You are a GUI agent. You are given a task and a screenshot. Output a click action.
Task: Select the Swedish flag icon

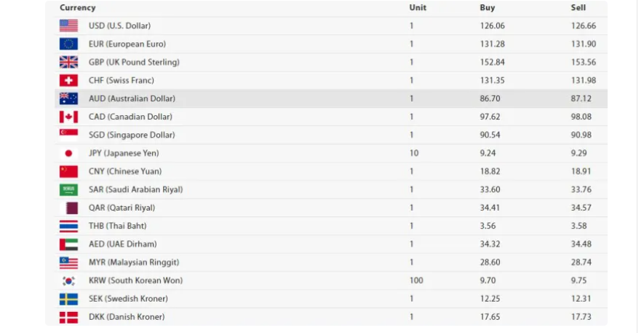pos(68,299)
